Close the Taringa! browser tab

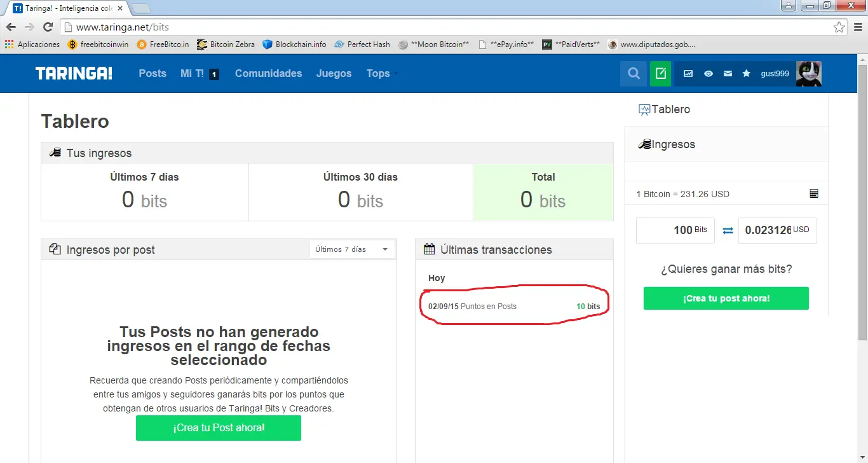click(x=120, y=8)
